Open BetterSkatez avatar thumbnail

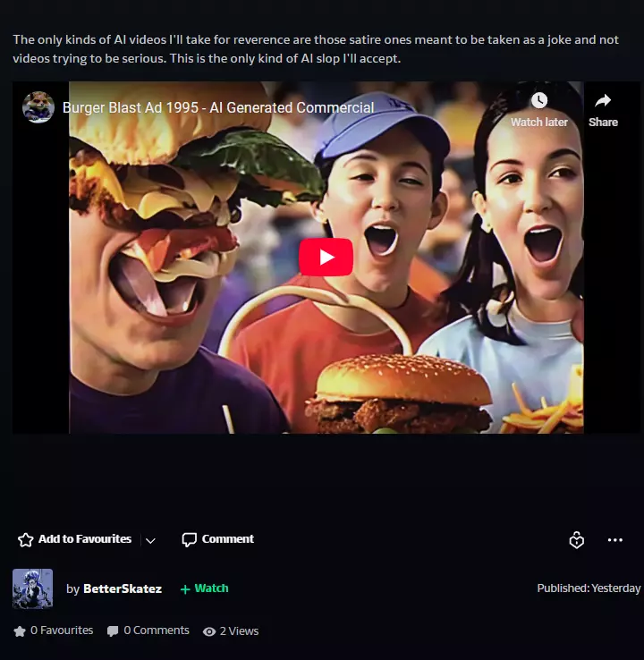[x=32, y=588]
